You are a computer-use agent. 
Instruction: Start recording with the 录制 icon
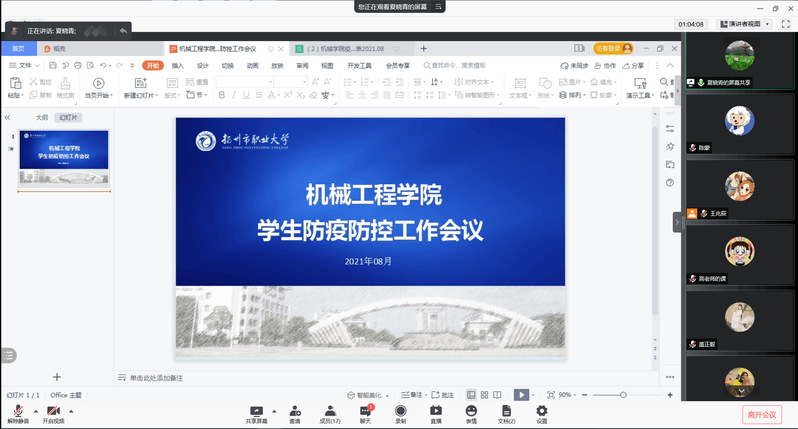click(400, 410)
